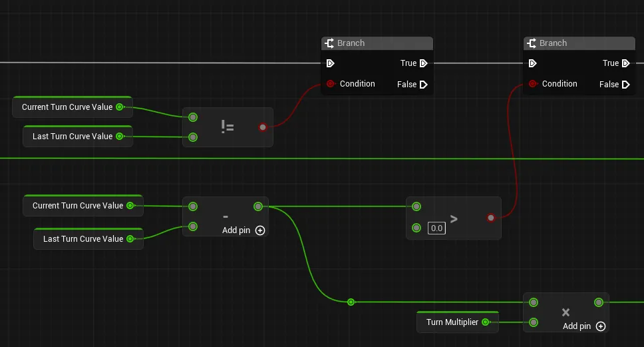Click the greater-than node's red boolean output pin
Screen dimensions: 644x347
pyautogui.click(x=491, y=218)
